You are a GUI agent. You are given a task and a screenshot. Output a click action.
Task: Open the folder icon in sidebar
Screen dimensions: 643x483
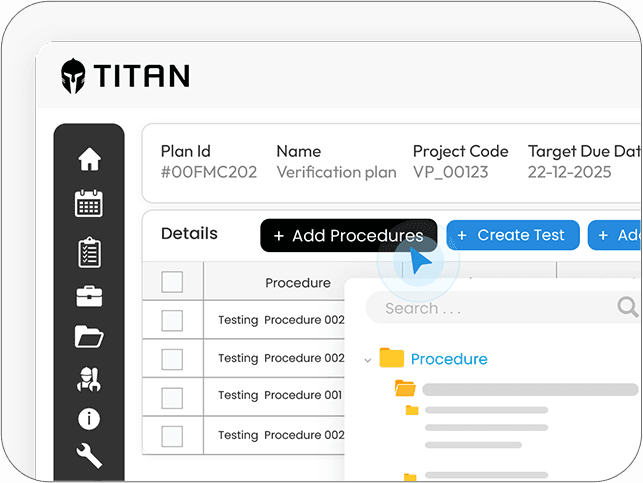[89, 336]
